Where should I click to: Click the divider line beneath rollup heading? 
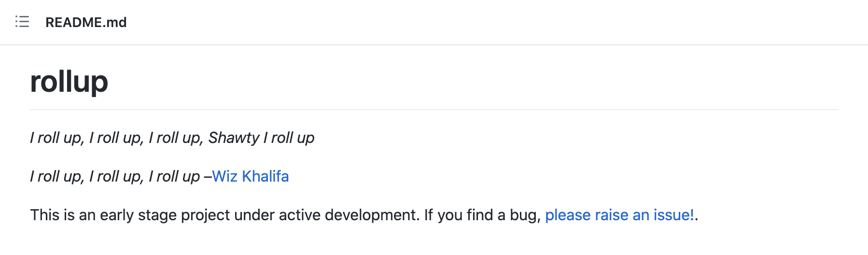click(x=434, y=110)
